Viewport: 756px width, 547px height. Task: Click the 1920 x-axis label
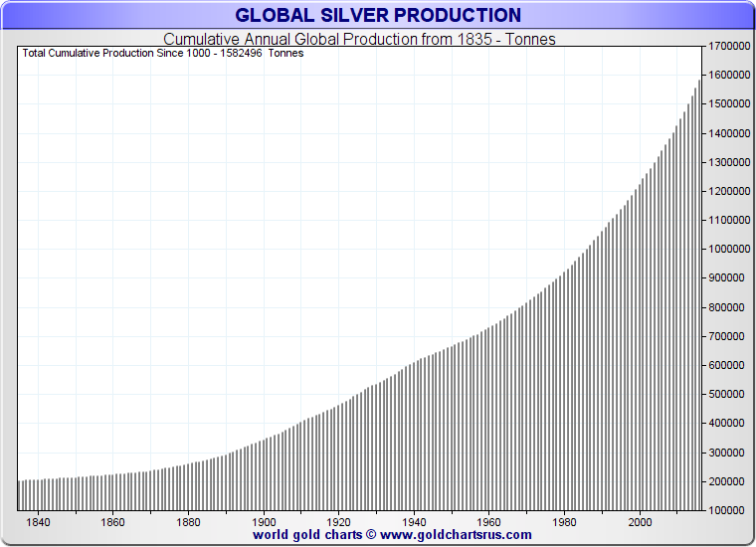click(x=338, y=522)
